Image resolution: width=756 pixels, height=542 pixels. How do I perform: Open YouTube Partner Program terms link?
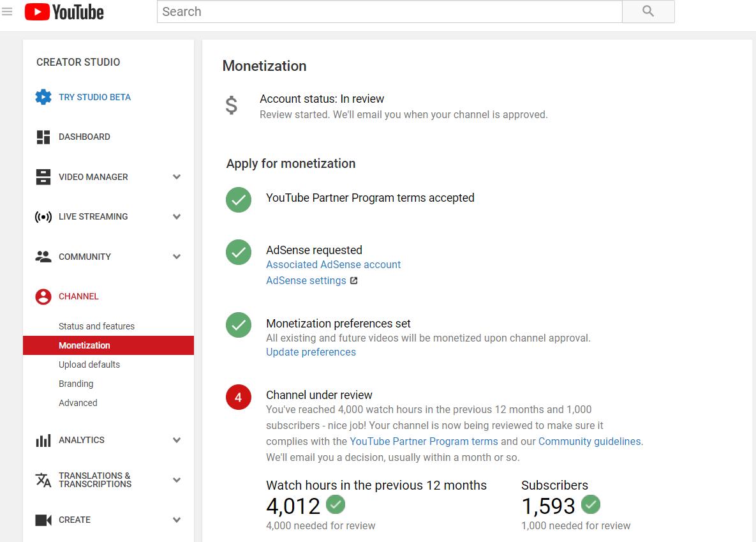point(424,441)
